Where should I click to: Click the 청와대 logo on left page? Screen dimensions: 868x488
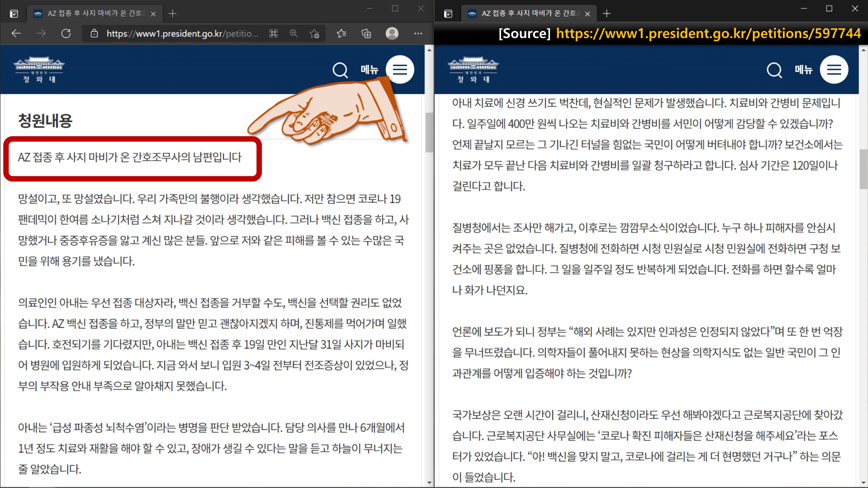39,70
